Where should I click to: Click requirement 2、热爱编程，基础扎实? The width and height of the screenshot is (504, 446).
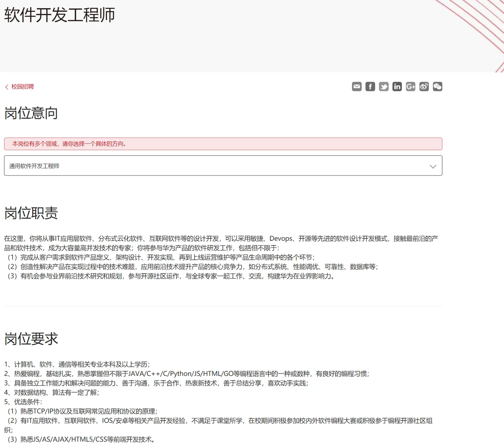point(187,373)
